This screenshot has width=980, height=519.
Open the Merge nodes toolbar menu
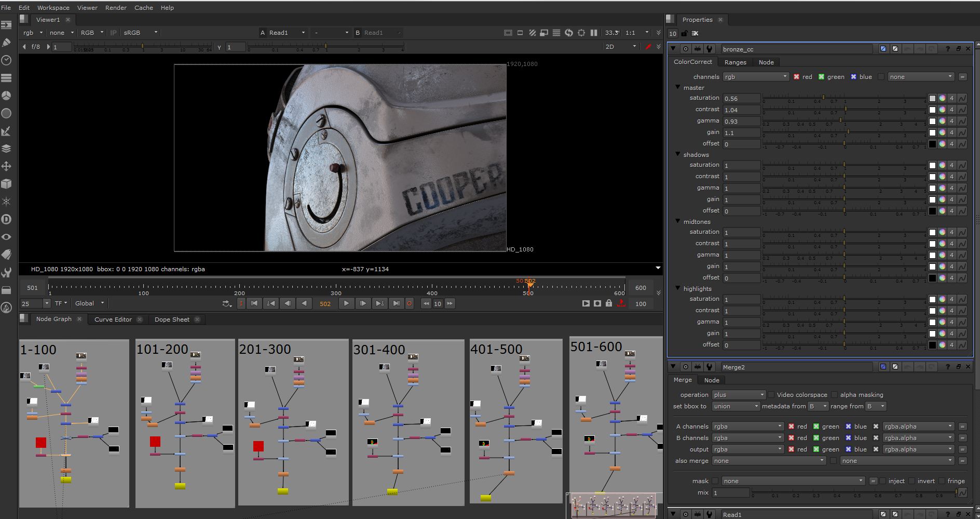coord(6,149)
